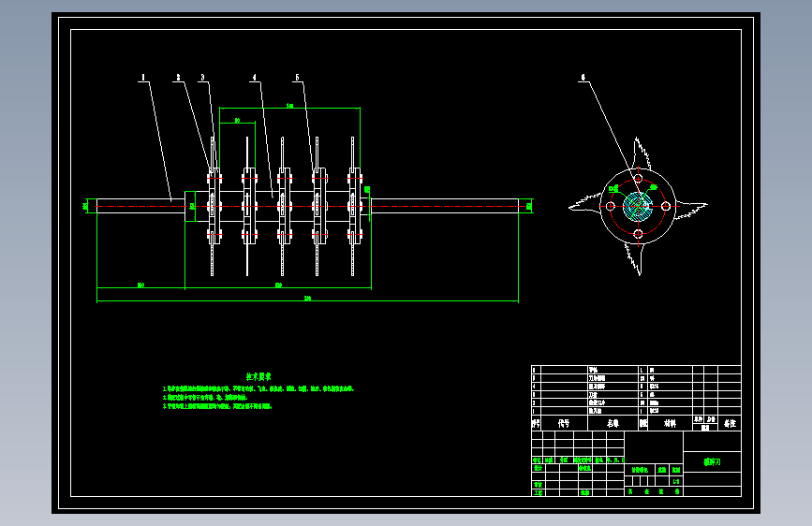
Task: Select the green drawing title in title block
Action: click(x=712, y=461)
